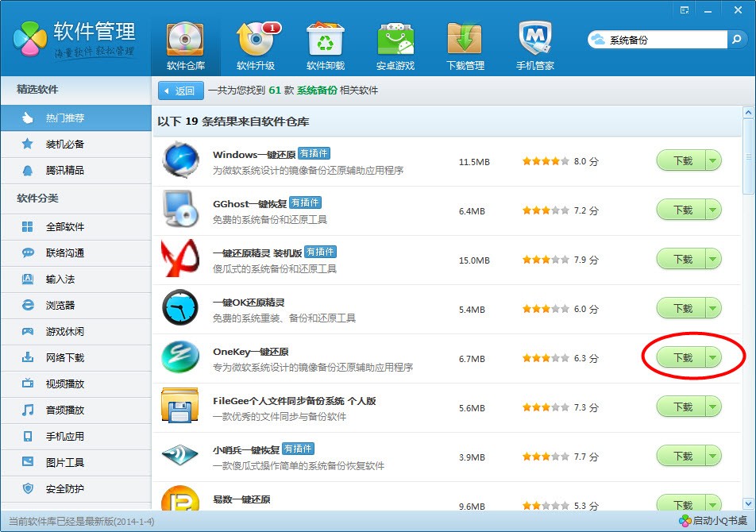This screenshot has height=532, width=756.
Task: Click the 小哨兵一键恢复 app icon
Action: click(179, 454)
